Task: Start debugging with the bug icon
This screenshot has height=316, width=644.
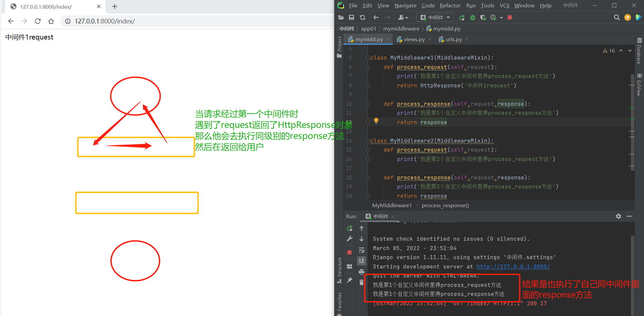Action: pyautogui.click(x=472, y=18)
